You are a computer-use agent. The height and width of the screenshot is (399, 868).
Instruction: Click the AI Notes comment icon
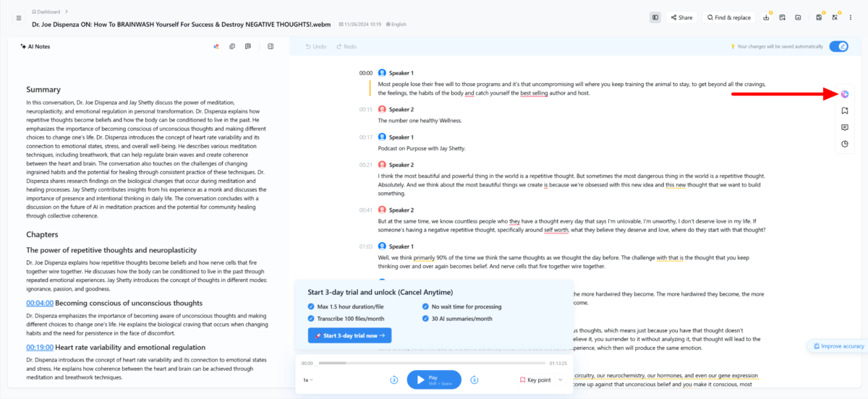(248, 46)
